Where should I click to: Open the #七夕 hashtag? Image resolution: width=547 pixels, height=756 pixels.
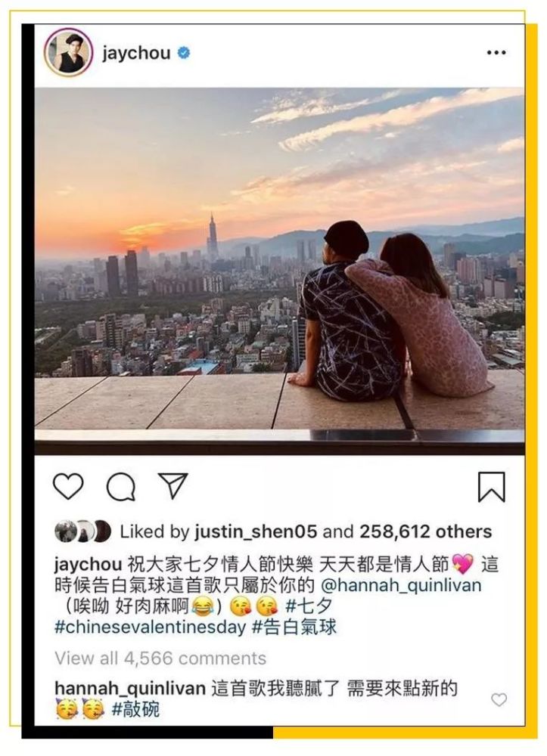coord(309,606)
